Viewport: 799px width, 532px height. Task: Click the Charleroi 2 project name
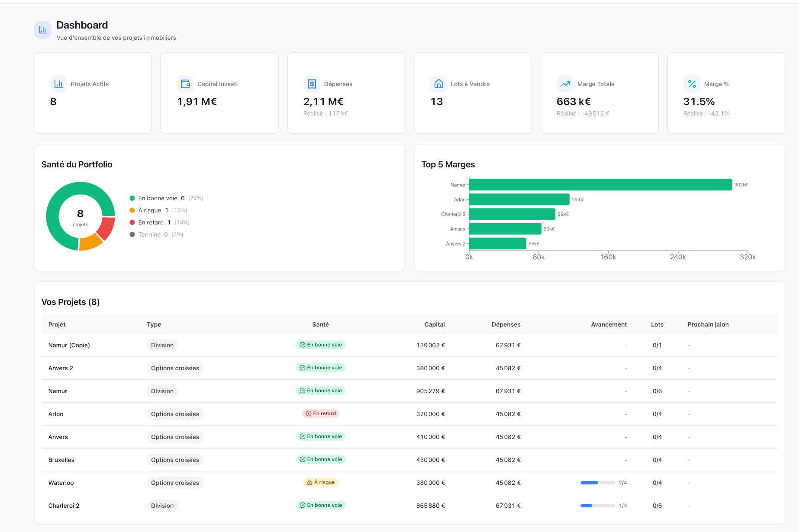[64, 505]
